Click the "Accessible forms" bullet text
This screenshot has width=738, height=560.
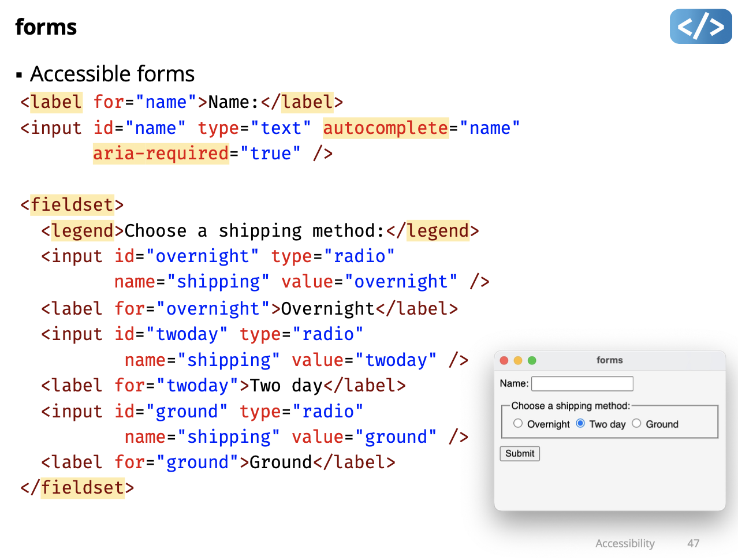click(112, 74)
